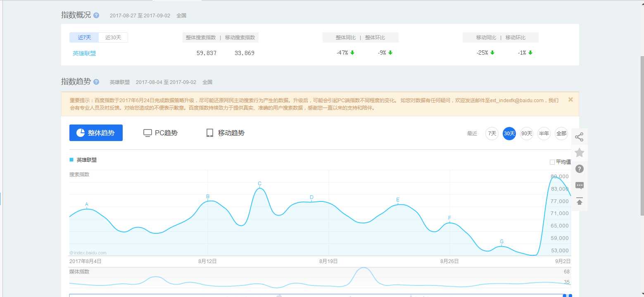Click the 移动搜索指数 column header
This screenshot has width=644, height=297.
point(240,38)
